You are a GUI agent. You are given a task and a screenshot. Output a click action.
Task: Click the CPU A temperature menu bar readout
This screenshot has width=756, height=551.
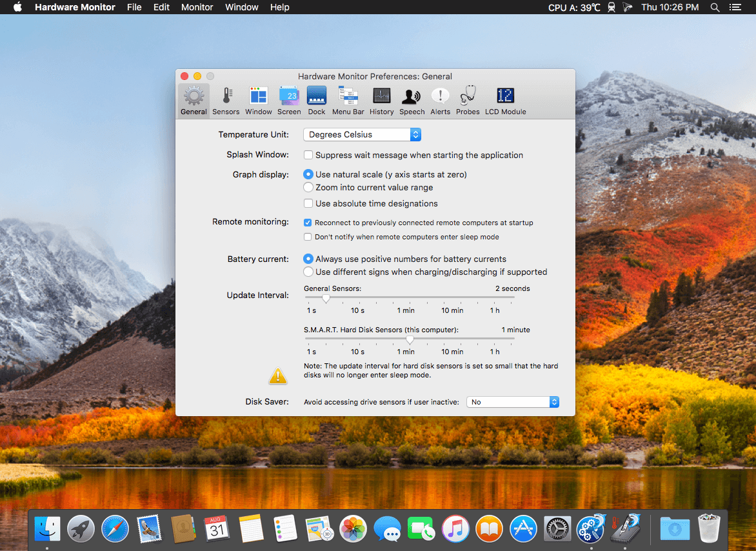pyautogui.click(x=573, y=7)
